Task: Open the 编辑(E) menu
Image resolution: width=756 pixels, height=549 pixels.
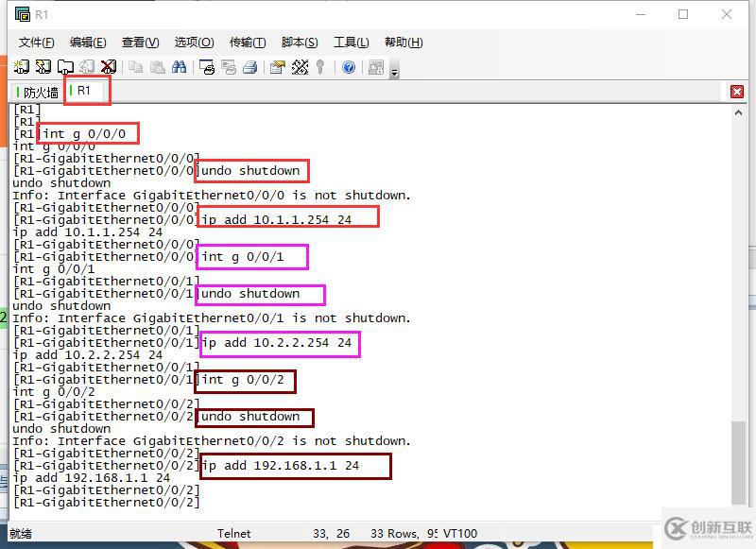Action: point(88,43)
